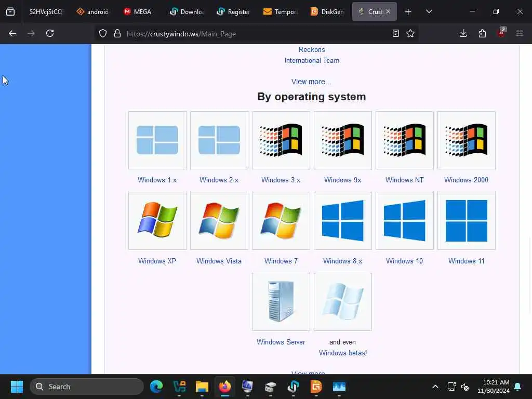
Task: Click the Windows betas translucent logo
Action: pos(343,302)
